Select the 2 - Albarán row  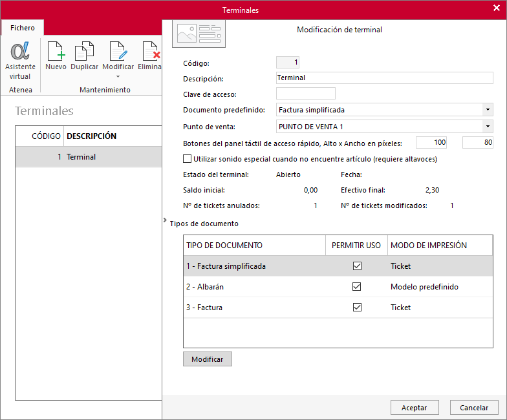tap(338, 287)
